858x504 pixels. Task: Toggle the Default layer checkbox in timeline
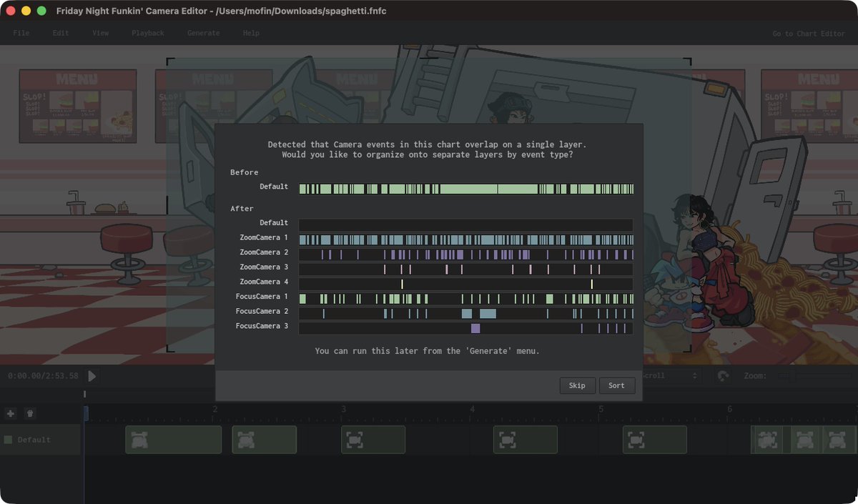pos(9,440)
